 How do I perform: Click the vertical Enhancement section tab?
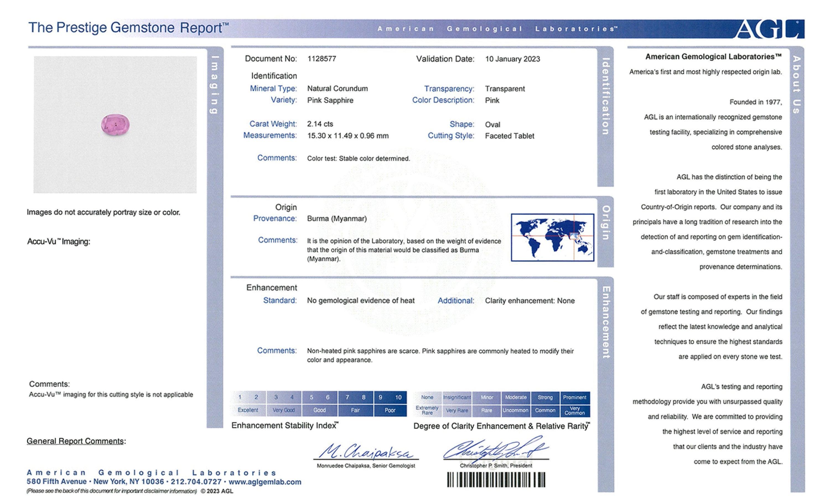coord(606,322)
